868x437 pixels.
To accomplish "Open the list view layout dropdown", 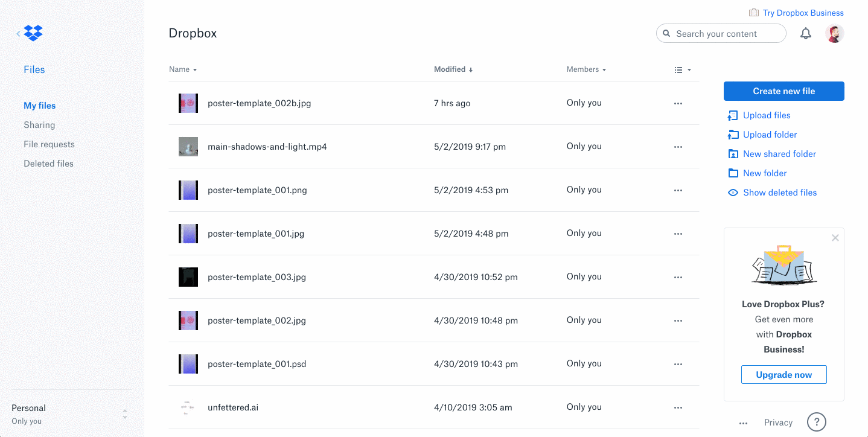I will coord(682,69).
